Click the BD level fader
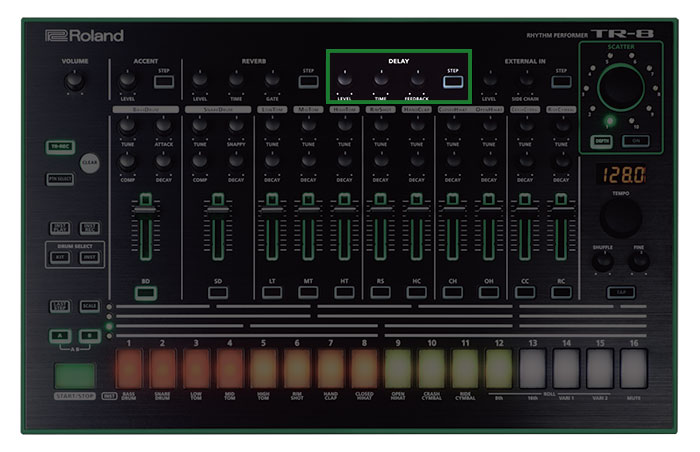This screenshot has width=700, height=452. 146,209
